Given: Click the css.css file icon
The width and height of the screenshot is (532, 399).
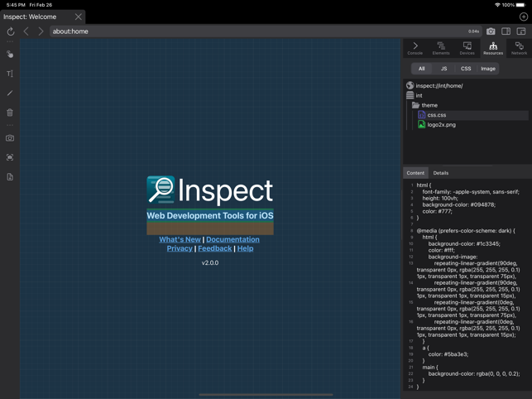Looking at the screenshot, I should point(421,115).
